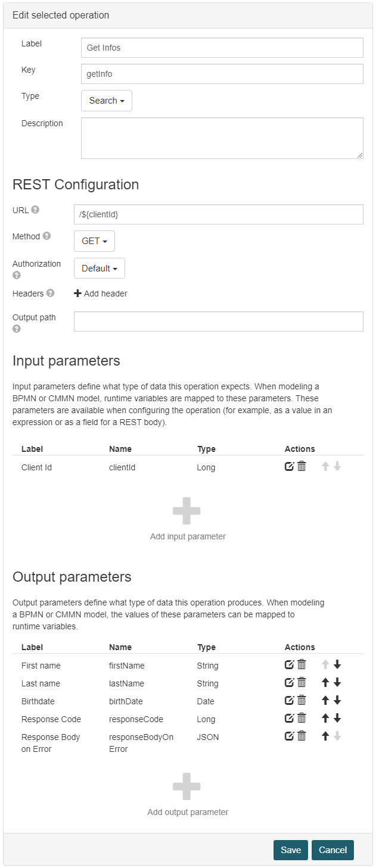Focus the Description text area
This screenshot has height=868, width=376.
click(x=222, y=138)
